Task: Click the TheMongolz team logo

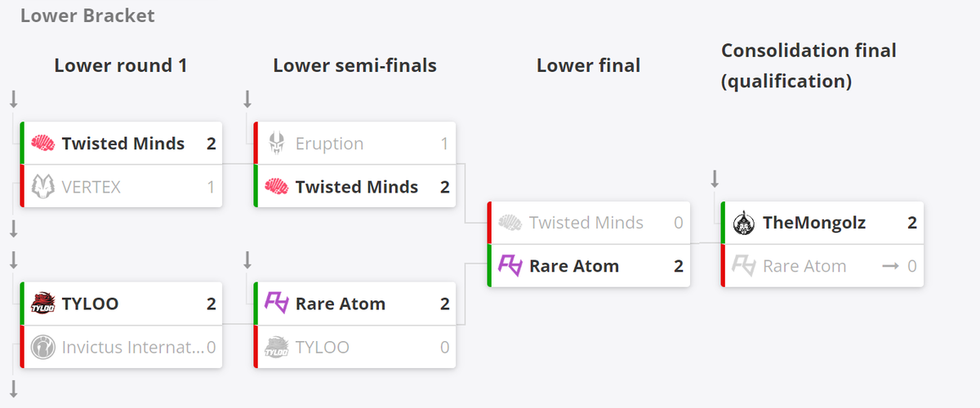Action: tap(743, 223)
